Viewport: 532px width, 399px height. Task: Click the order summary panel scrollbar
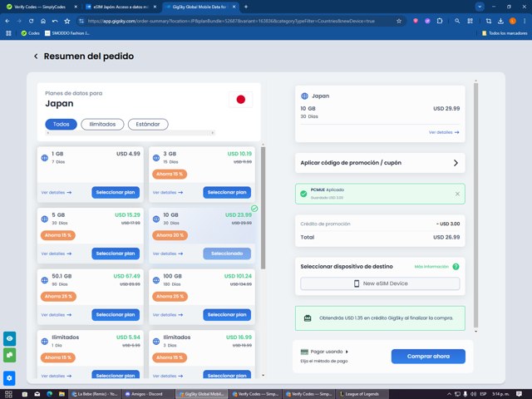(x=475, y=205)
